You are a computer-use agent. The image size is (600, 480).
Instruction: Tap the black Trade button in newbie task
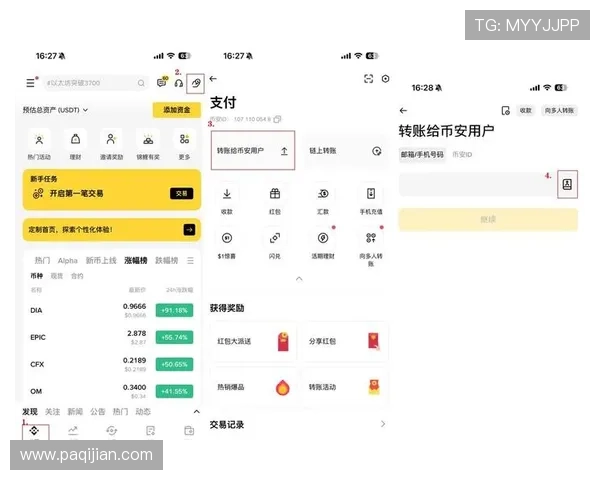click(181, 194)
